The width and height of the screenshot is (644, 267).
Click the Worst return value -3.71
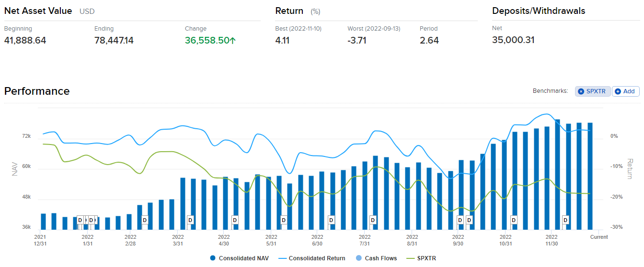pyautogui.click(x=357, y=40)
